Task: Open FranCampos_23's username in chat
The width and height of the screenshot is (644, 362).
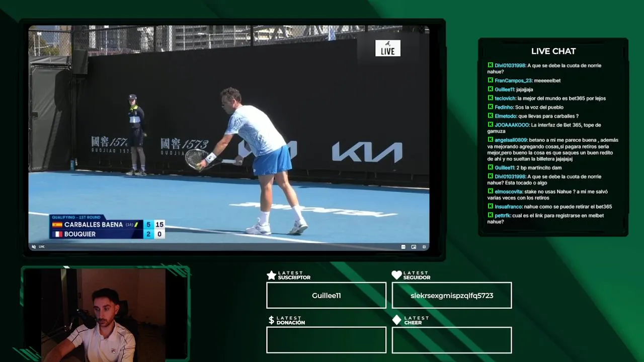Action: click(x=513, y=80)
